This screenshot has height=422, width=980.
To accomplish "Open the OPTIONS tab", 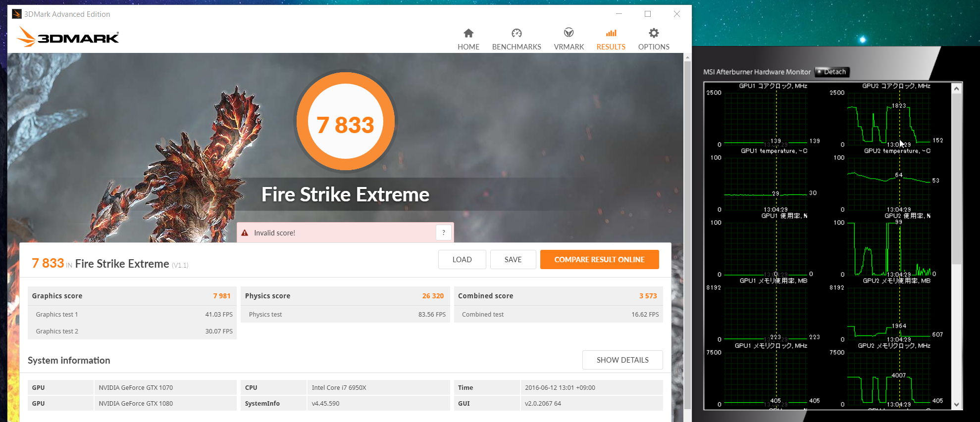I will click(x=654, y=40).
